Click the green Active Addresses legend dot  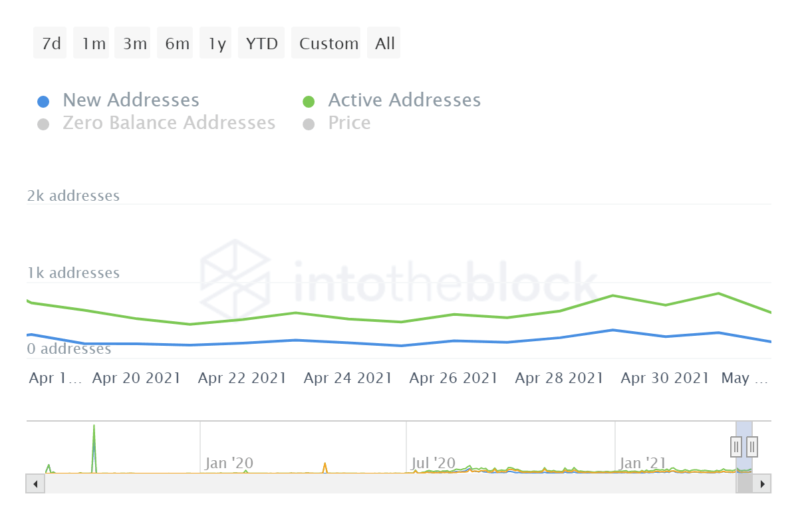pos(309,102)
